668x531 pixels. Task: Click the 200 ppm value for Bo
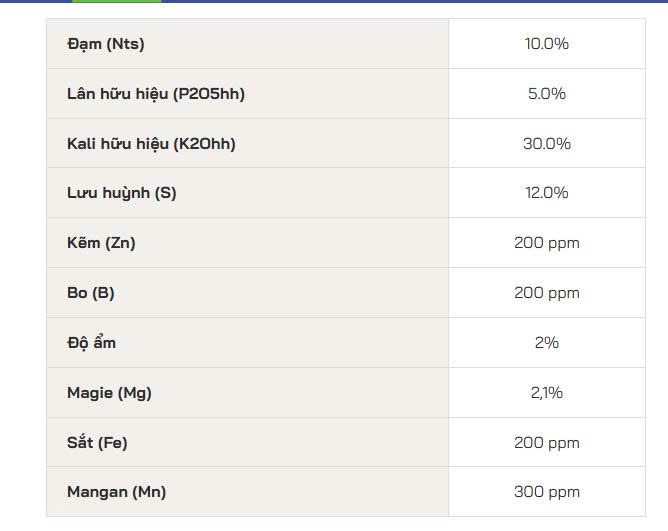coord(547,293)
